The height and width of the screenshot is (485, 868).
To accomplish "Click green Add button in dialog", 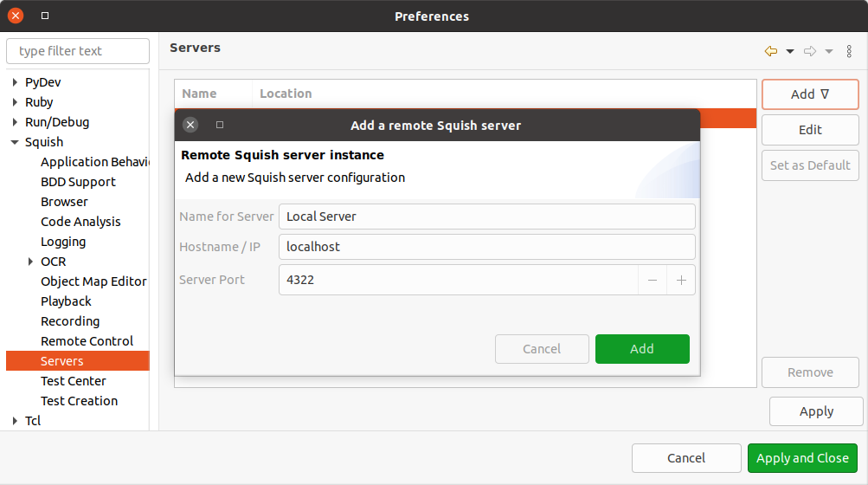I will tap(642, 349).
